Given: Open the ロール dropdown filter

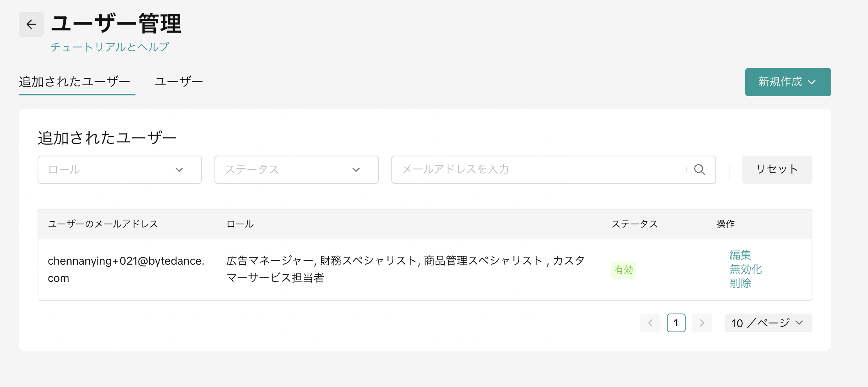Looking at the screenshot, I should tap(120, 170).
